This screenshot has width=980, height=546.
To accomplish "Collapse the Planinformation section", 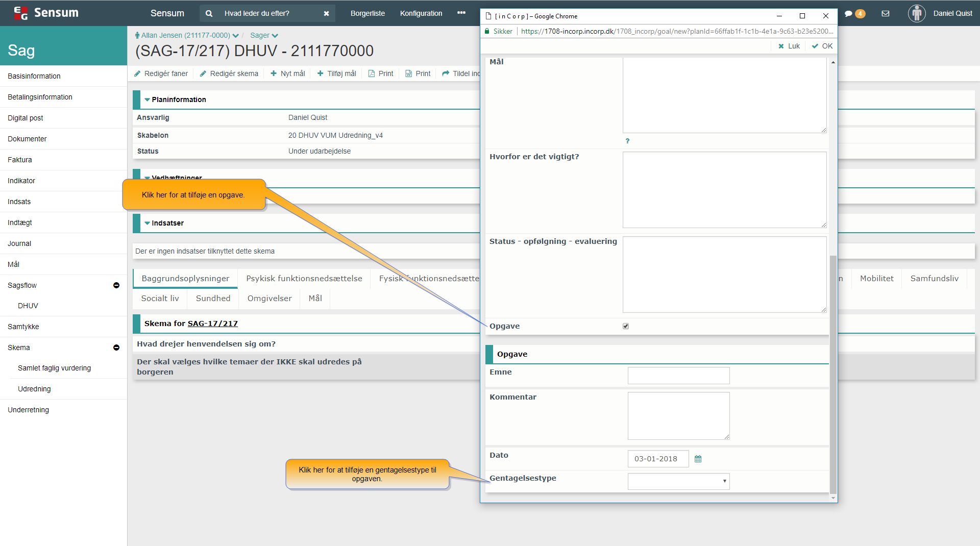I will 147,100.
